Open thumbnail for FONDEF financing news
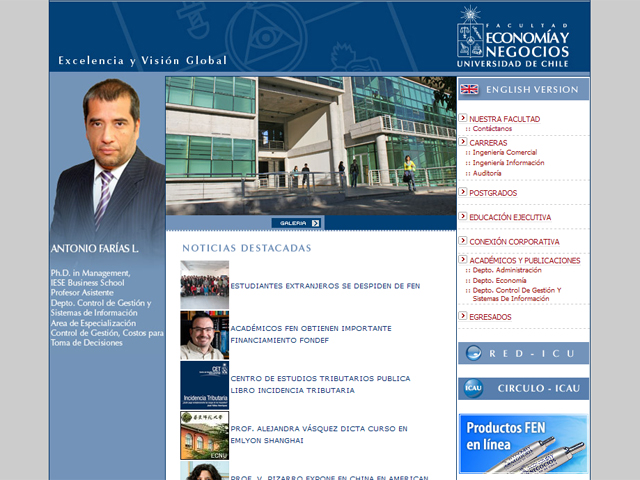Screen dimensions: 640x480 pyautogui.click(x=204, y=335)
